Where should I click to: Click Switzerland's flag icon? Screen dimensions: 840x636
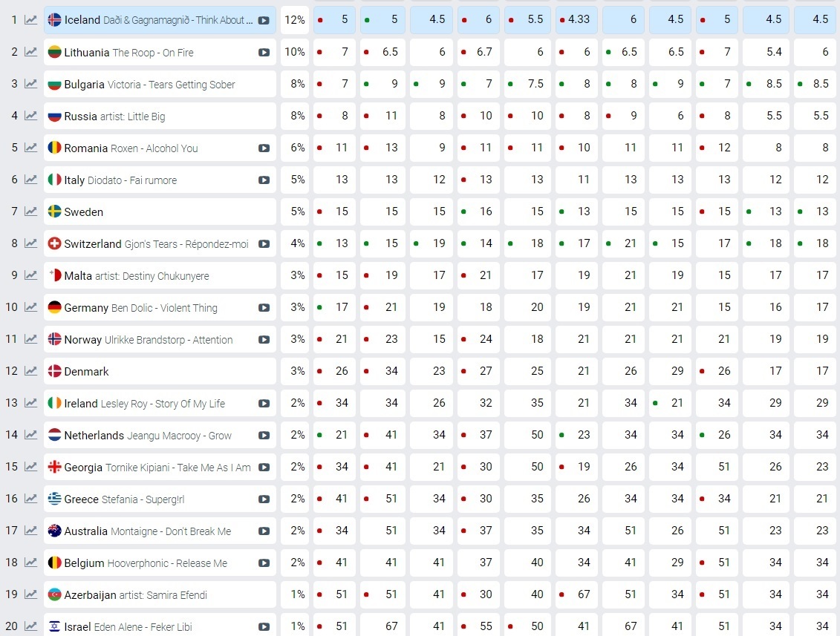click(54, 244)
